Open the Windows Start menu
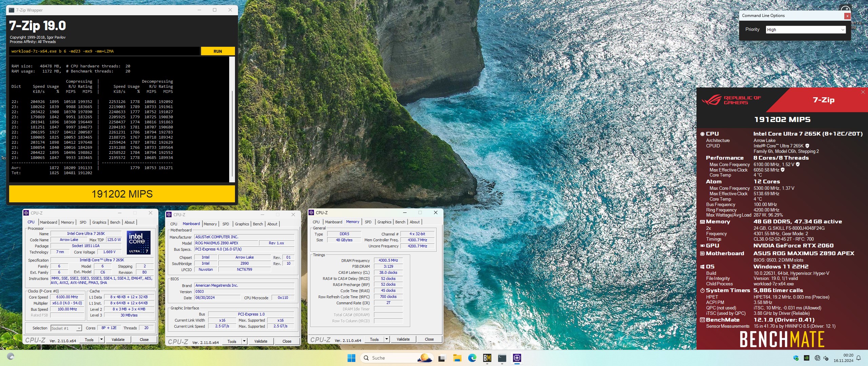 click(352, 358)
